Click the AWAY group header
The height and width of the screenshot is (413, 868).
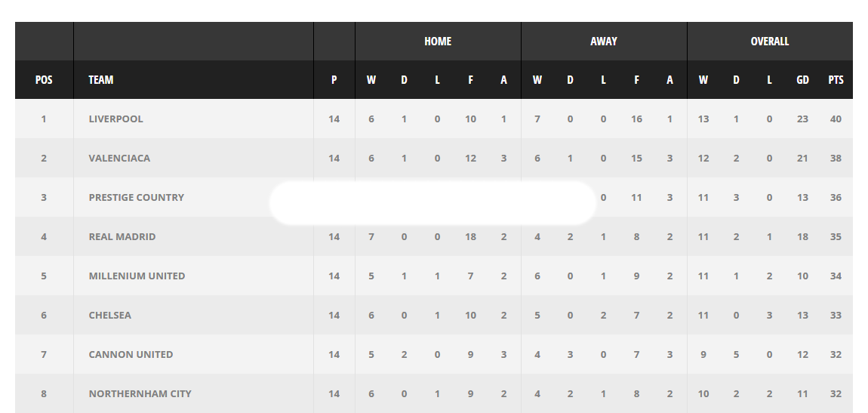click(x=604, y=42)
